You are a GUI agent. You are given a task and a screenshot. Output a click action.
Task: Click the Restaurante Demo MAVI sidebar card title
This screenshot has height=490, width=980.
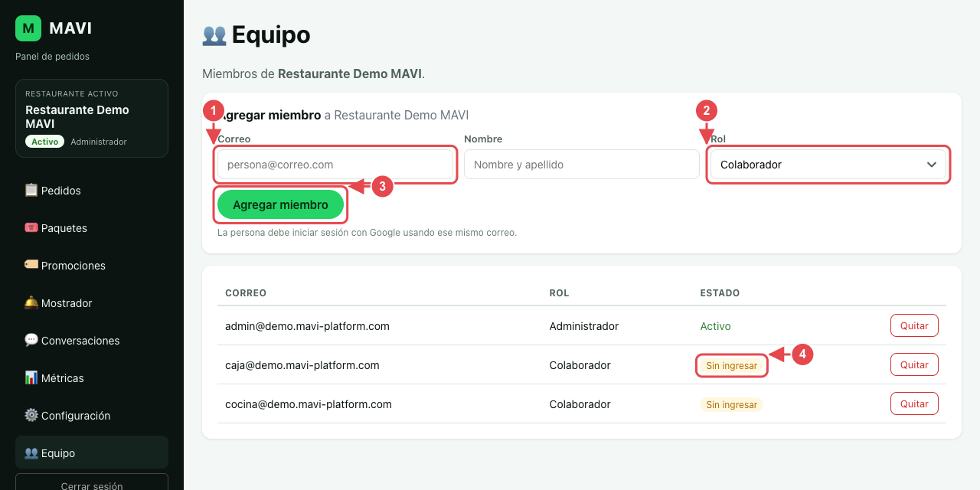(77, 116)
